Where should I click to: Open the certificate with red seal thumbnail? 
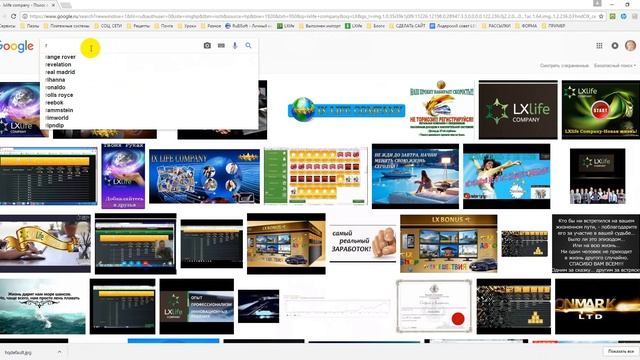click(434, 306)
